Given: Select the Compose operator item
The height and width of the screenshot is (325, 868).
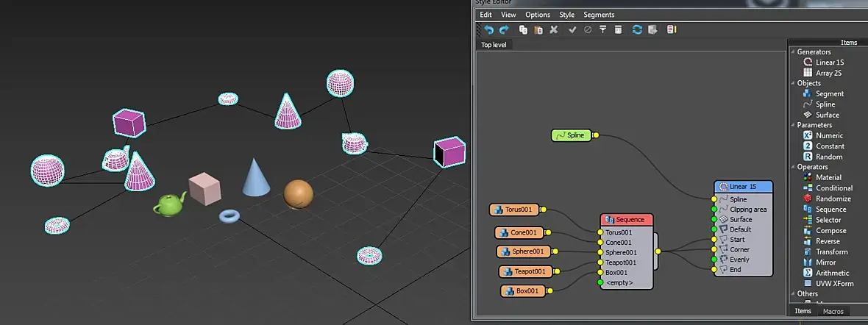Looking at the screenshot, I should coord(825,230).
